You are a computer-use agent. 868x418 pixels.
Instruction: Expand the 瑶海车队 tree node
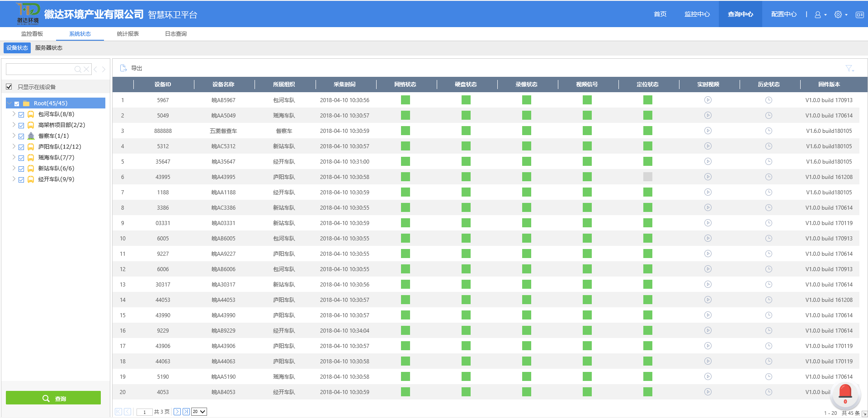pyautogui.click(x=14, y=157)
